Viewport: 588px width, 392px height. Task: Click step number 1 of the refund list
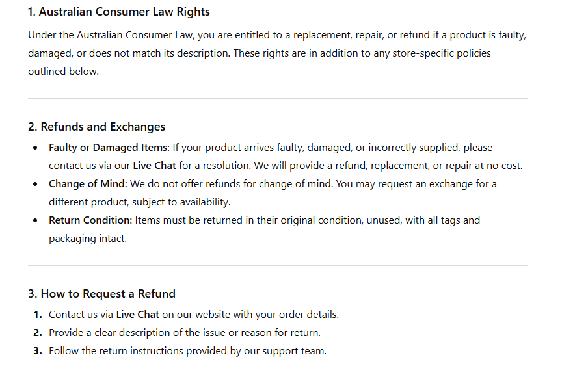pos(38,315)
